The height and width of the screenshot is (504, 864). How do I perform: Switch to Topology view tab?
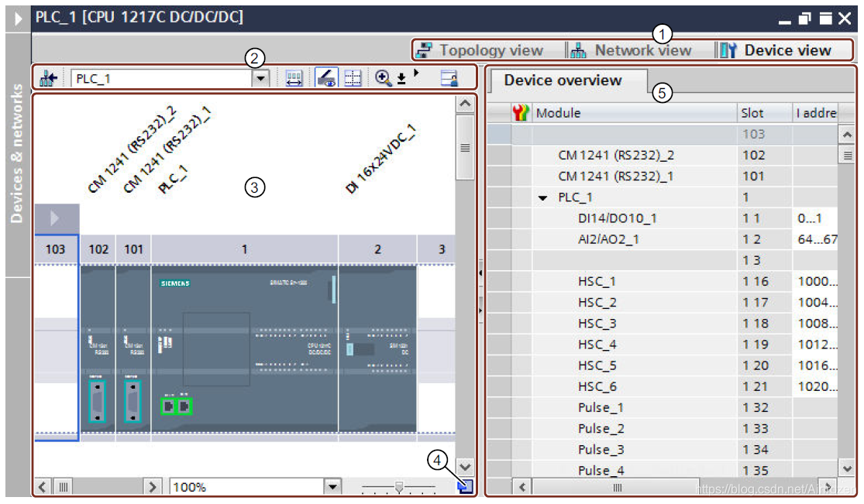click(x=480, y=50)
